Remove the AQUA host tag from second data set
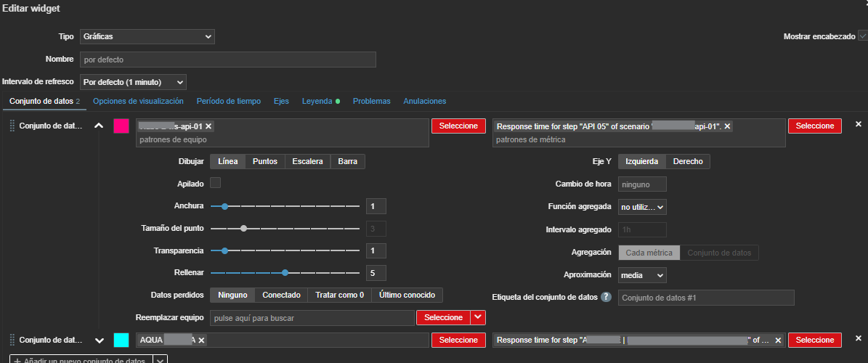The width and height of the screenshot is (868, 363). click(x=201, y=340)
